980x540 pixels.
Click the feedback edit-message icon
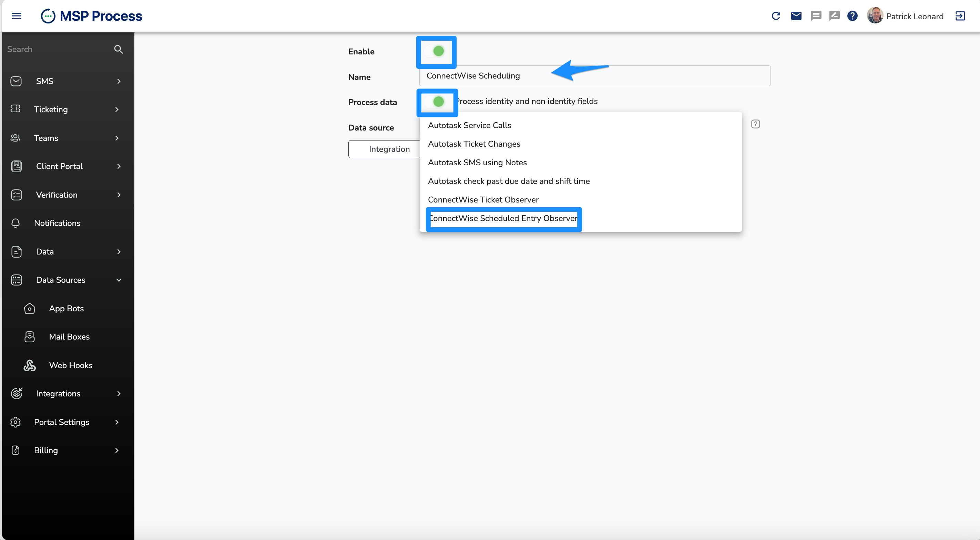click(834, 16)
